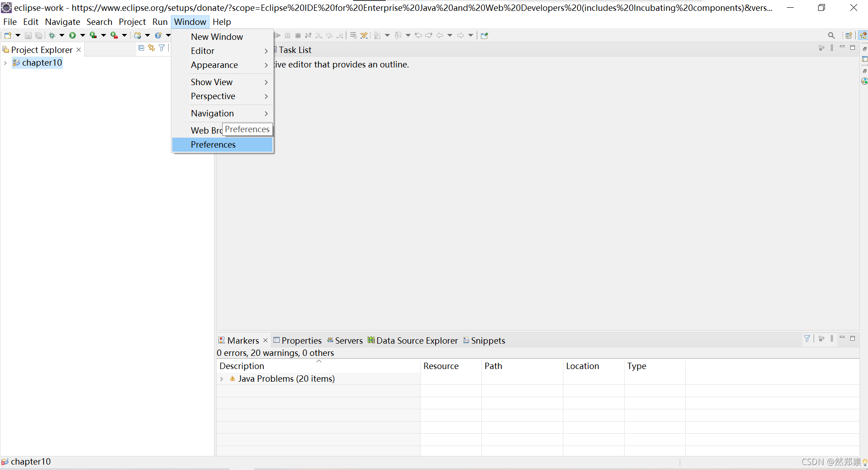Viewport: 868px width, 470px height.
Task: Select Preferences from the Window menu
Action: (x=213, y=144)
